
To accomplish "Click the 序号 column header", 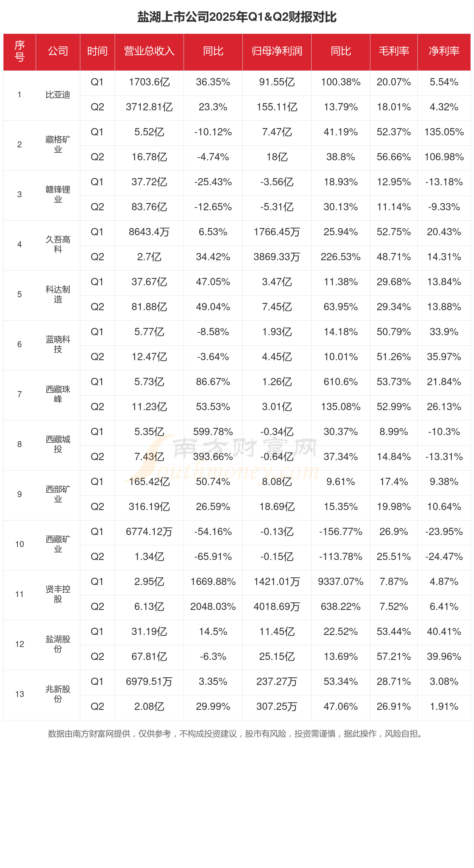I will 20,51.
